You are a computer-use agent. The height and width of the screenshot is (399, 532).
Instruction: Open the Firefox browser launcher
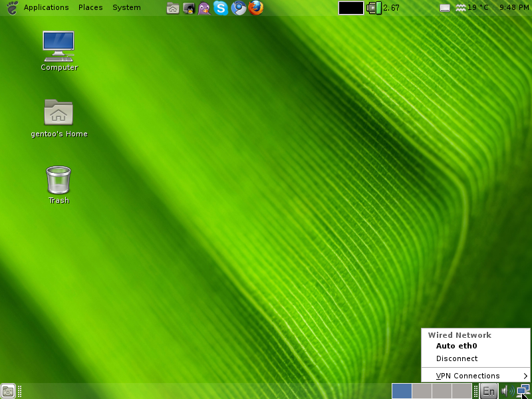(x=256, y=8)
